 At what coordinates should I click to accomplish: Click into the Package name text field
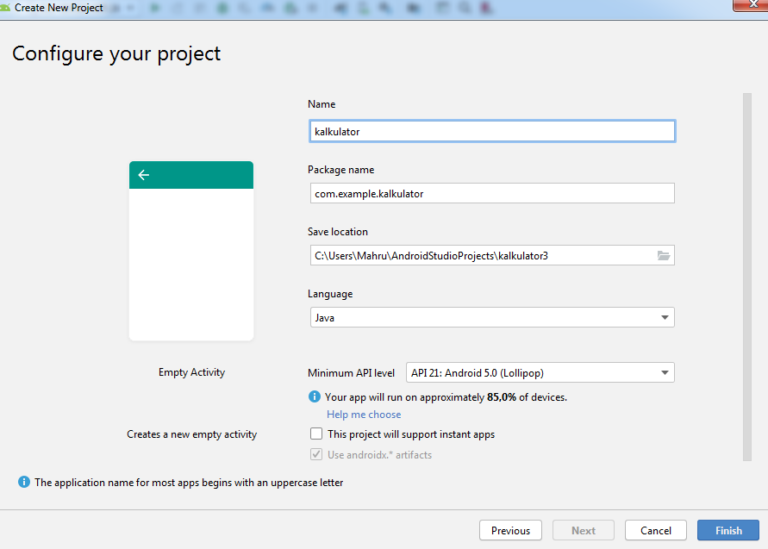point(491,193)
